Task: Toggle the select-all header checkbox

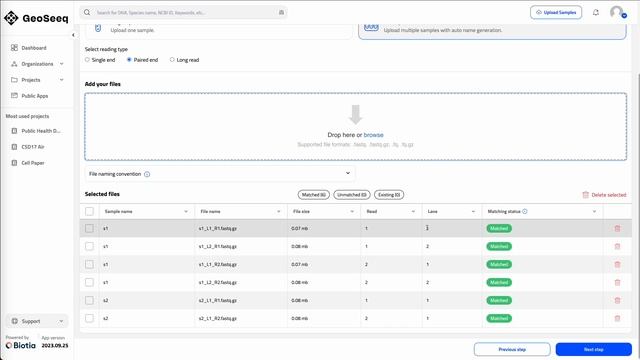Action: (x=89, y=211)
